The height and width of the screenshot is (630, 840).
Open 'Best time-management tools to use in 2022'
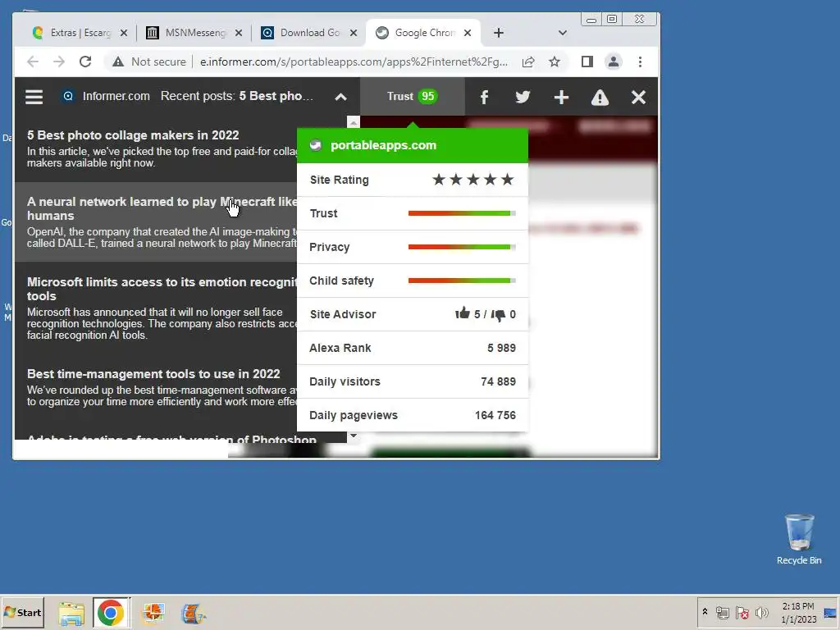153,374
